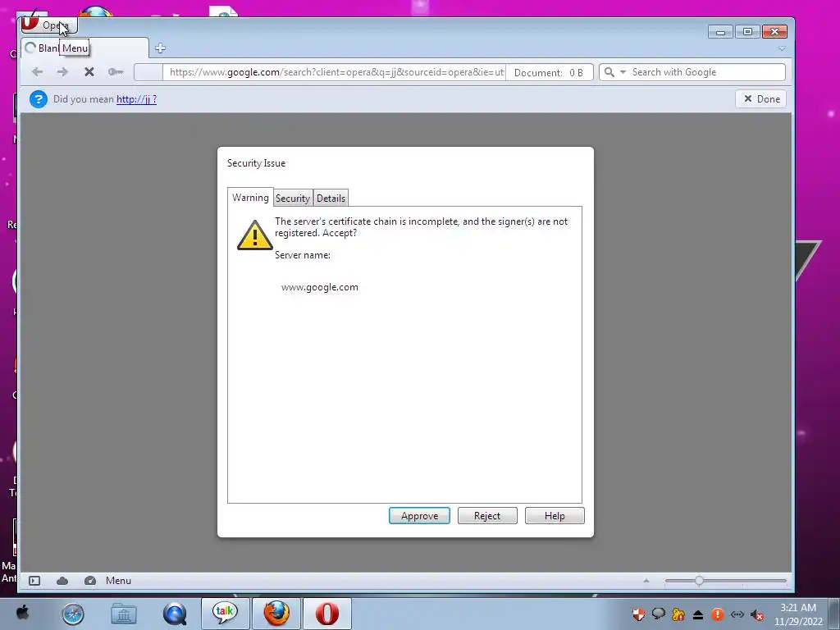Open the clock showing 3:21 AM

tap(798, 614)
